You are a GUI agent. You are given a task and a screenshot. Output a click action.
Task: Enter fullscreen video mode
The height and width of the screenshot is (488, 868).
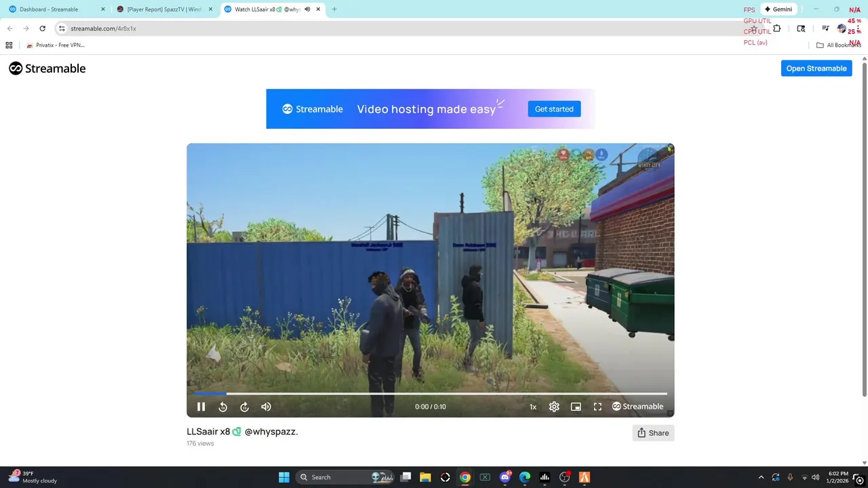click(x=597, y=407)
